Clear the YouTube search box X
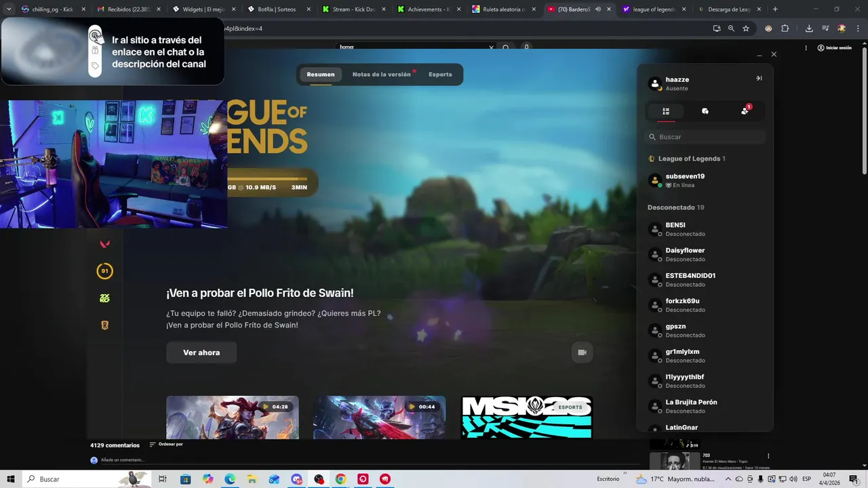Viewport: 868px width, 488px height. point(492,47)
